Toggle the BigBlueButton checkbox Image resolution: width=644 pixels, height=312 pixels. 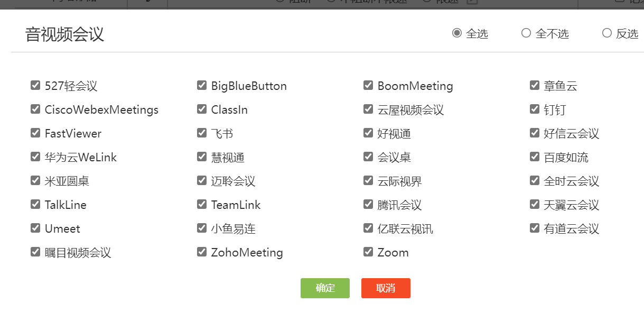202,86
